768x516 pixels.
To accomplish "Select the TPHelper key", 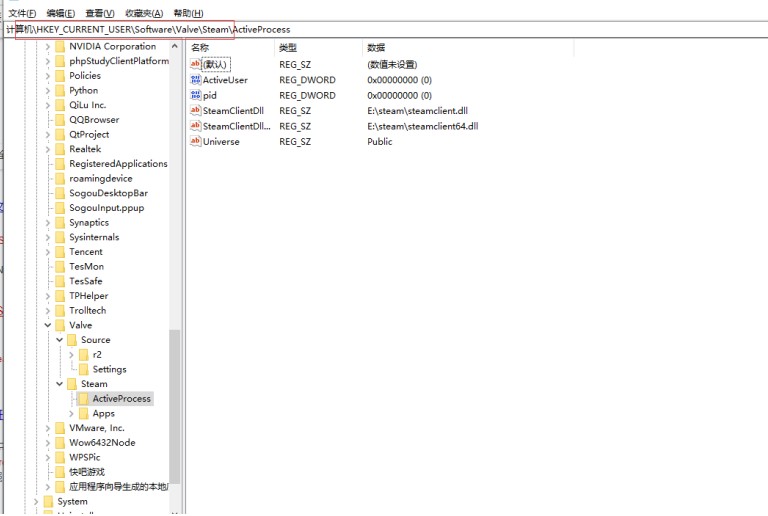I will click(89, 296).
